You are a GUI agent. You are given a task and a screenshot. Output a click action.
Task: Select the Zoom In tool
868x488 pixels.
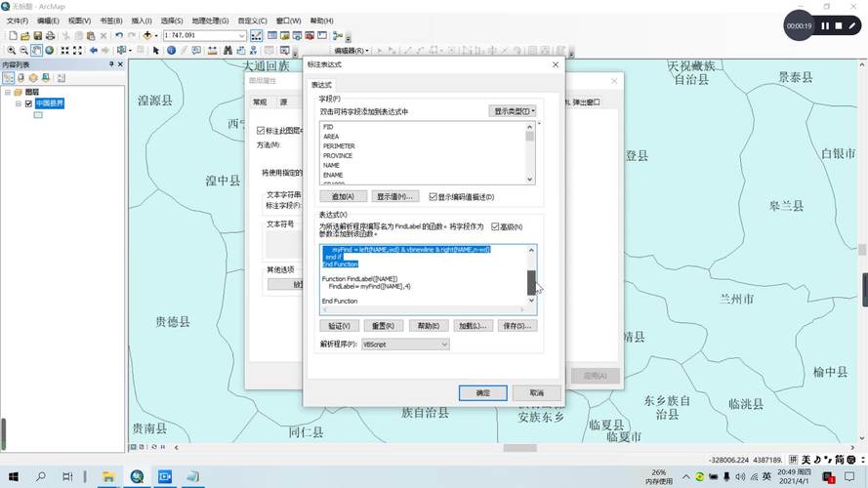11,51
